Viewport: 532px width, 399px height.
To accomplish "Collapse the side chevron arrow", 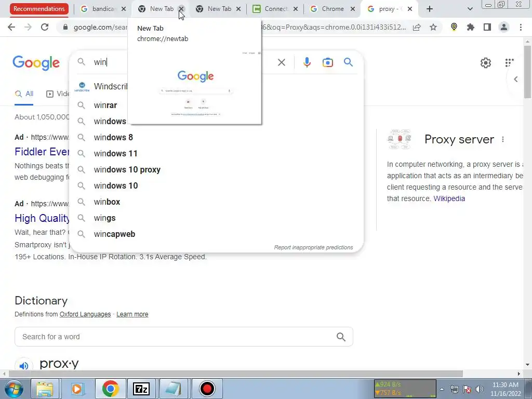I will click(x=516, y=79).
